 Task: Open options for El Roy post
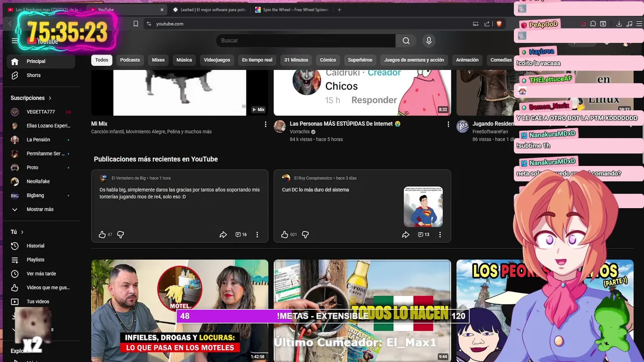tap(440, 235)
